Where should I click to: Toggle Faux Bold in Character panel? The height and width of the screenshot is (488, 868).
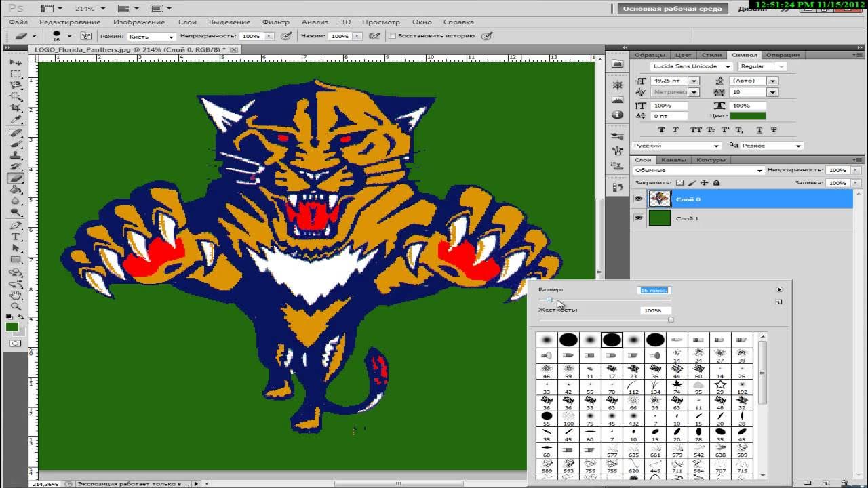663,130
